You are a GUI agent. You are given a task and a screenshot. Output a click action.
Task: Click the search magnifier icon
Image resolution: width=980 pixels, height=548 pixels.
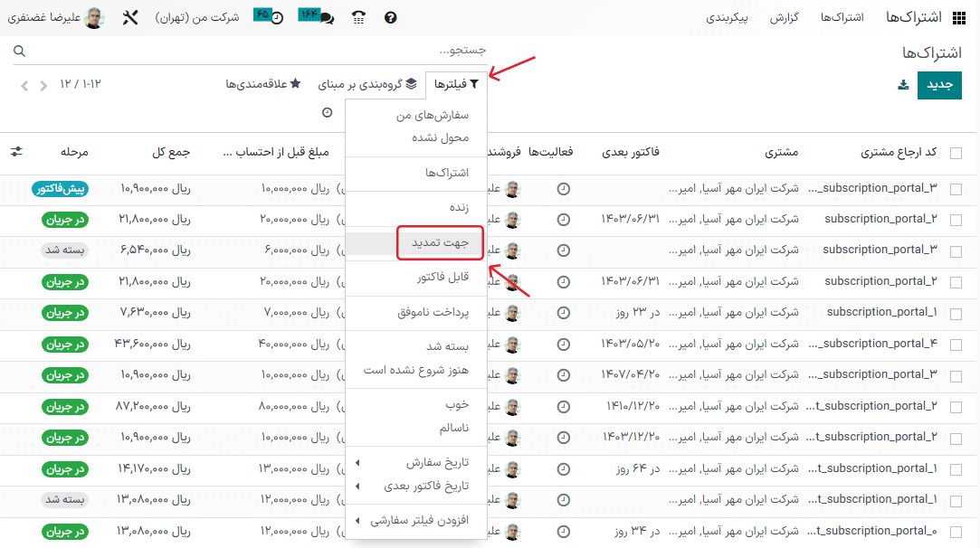(20, 52)
